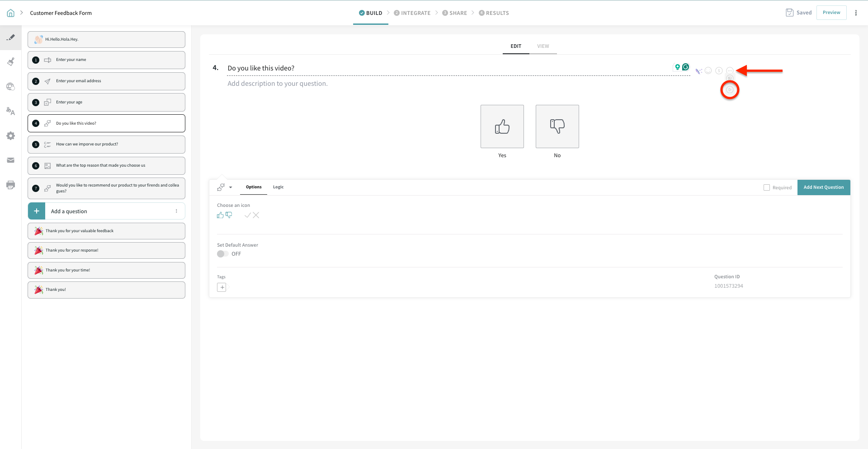Click the email envelope icon in the sidebar

coord(10,160)
